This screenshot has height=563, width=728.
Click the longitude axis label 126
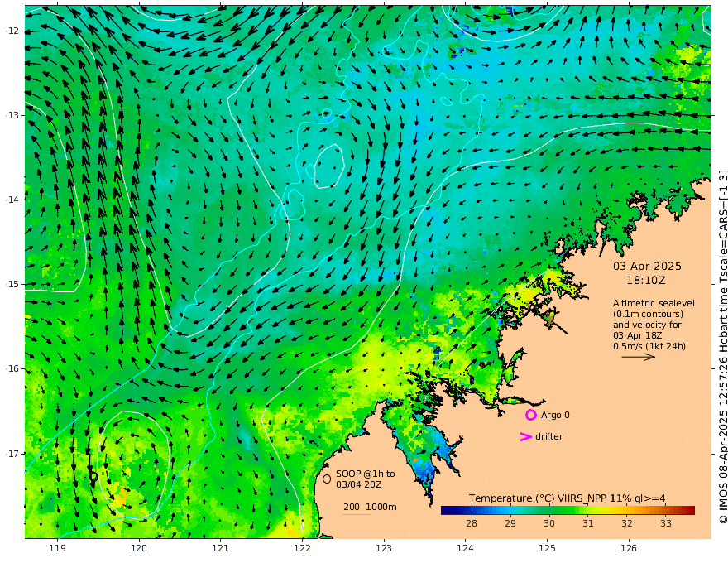click(x=629, y=549)
